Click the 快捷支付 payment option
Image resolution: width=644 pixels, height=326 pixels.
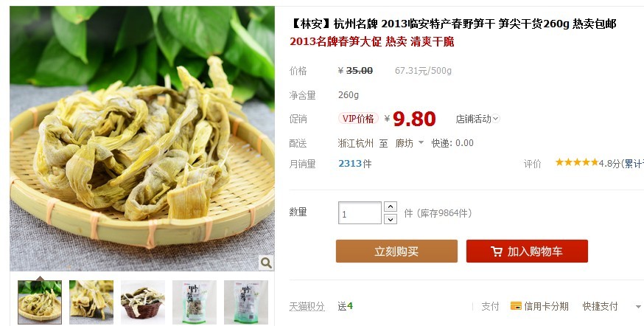(600, 306)
